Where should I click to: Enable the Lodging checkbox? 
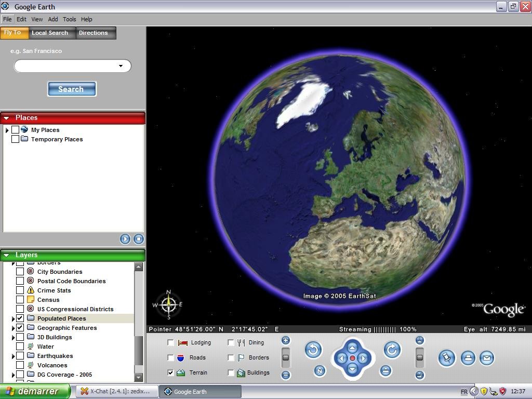[170, 343]
